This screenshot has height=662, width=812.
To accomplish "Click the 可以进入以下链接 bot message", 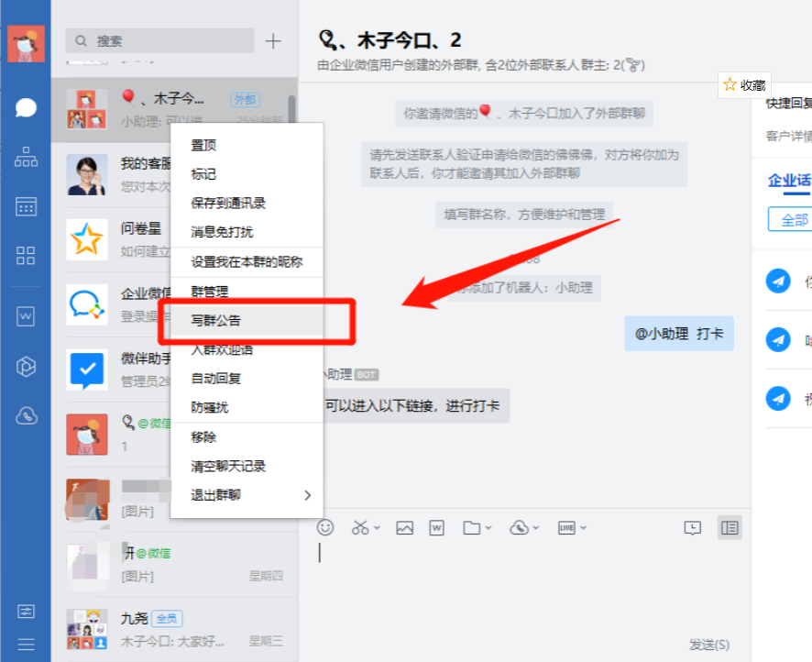I will point(415,405).
